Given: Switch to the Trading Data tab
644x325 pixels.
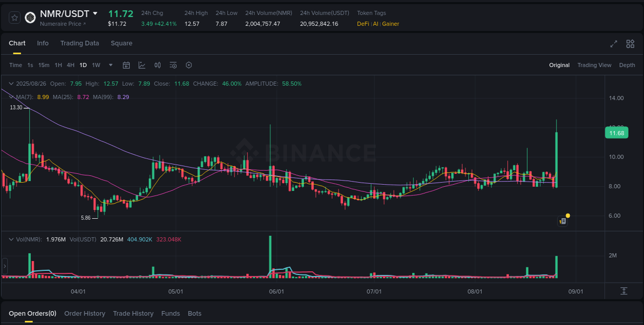Looking at the screenshot, I should [79, 43].
